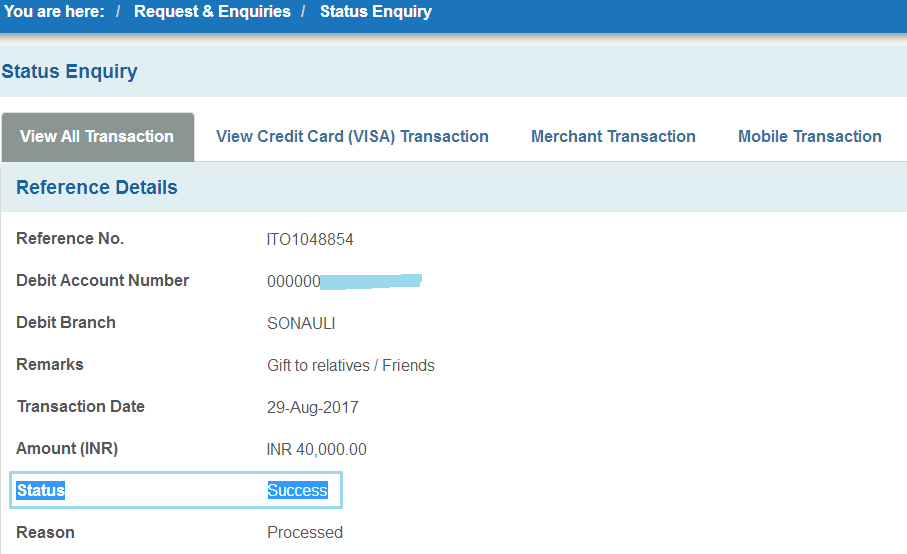
Task: Click the amount INR 40,000.00
Action: coord(316,450)
